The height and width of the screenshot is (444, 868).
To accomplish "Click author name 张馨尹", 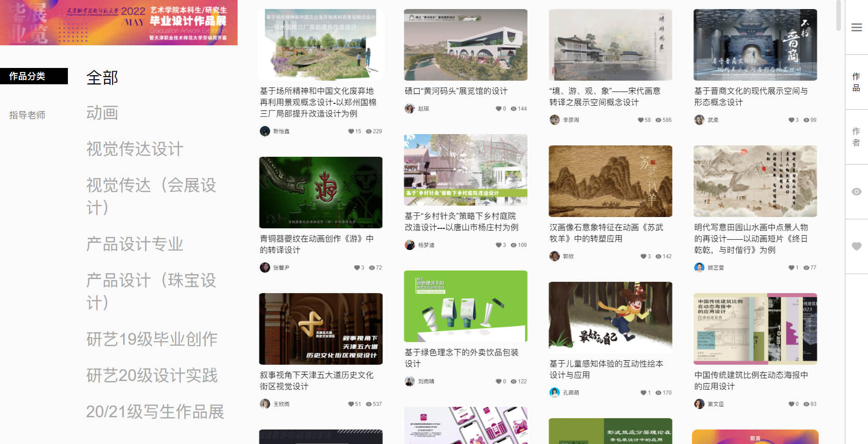I will pyautogui.click(x=281, y=268).
